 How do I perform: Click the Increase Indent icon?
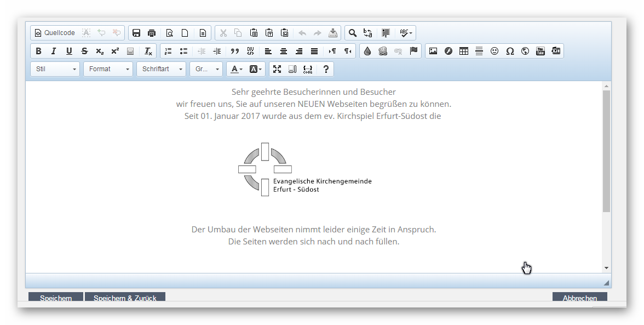coord(217,51)
